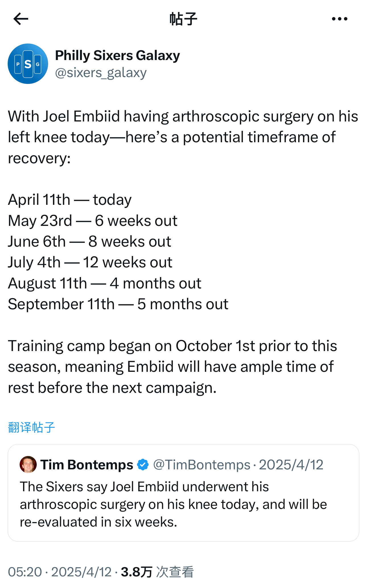Tap 翻译帖子 to translate the post
Viewport: 367px width, 588px height.
coord(31,427)
